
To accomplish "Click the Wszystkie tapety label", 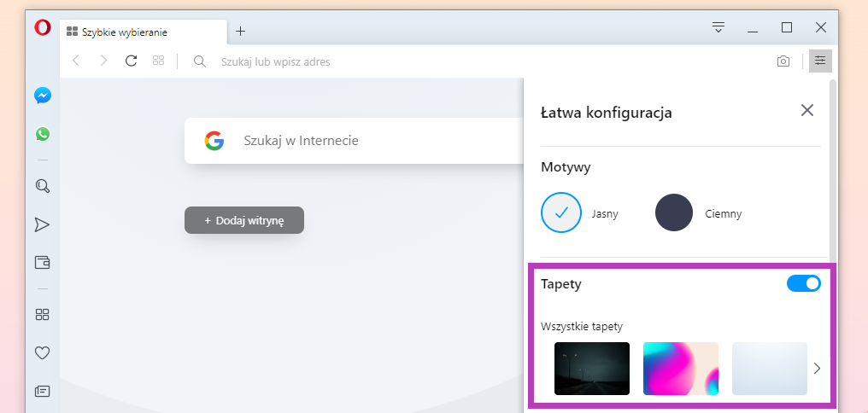I will [x=582, y=327].
